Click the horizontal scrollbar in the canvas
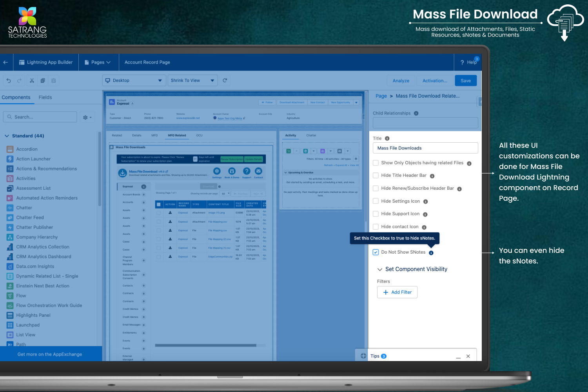This screenshot has height=392, width=588. coord(205,345)
